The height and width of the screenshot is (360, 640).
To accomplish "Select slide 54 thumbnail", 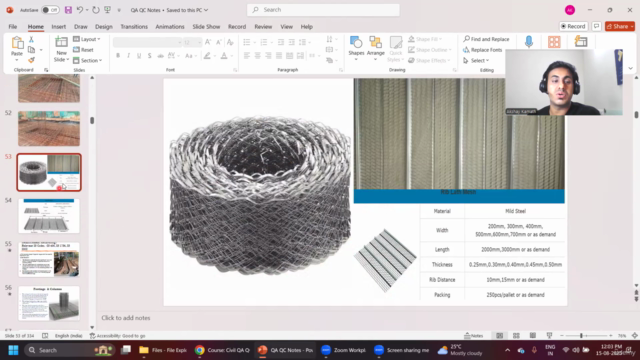I will (49, 216).
